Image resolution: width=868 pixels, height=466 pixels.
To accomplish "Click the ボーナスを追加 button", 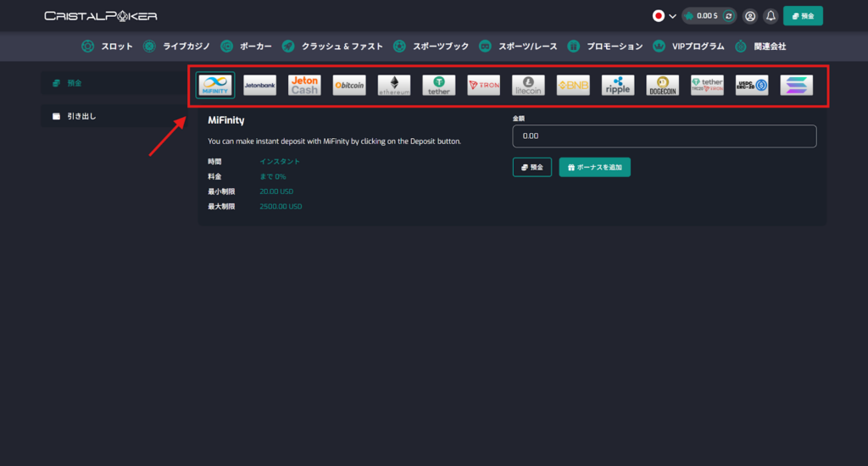I will coord(594,167).
